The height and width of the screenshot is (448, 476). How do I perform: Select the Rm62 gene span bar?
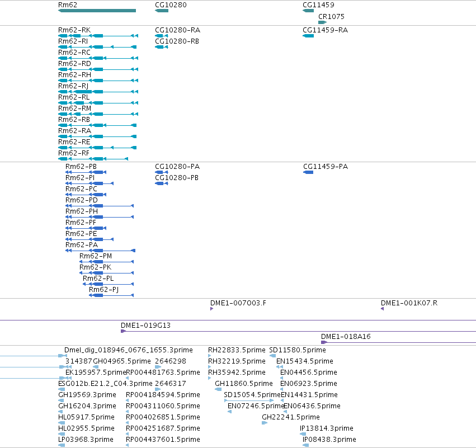tap(97, 11)
